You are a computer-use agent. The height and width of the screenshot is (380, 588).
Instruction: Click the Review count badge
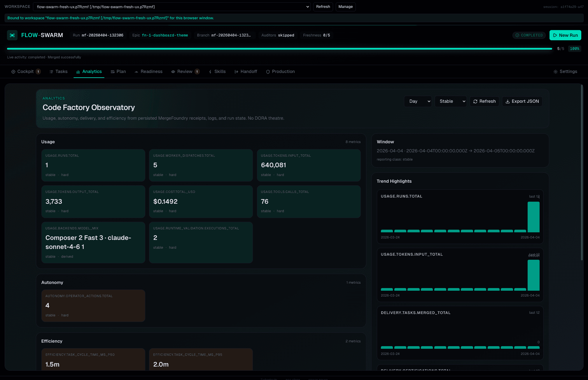pos(197,72)
